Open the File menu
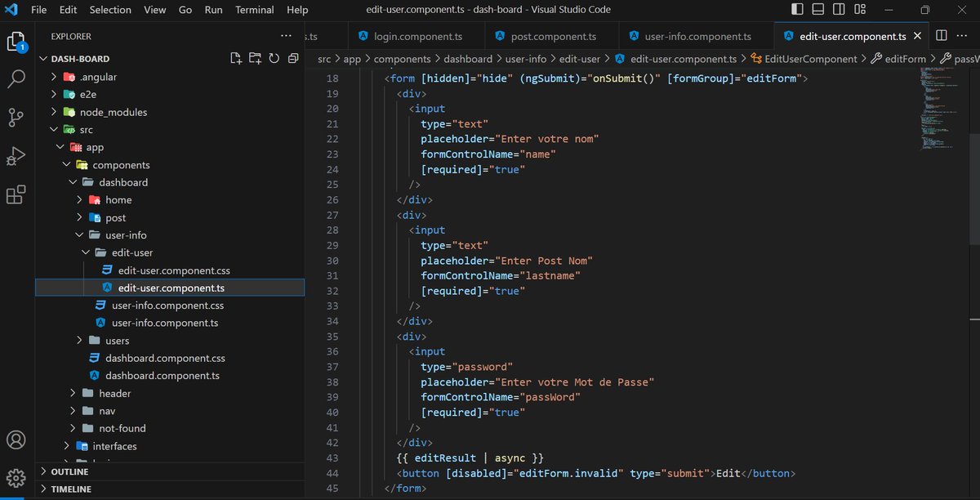 tap(38, 10)
